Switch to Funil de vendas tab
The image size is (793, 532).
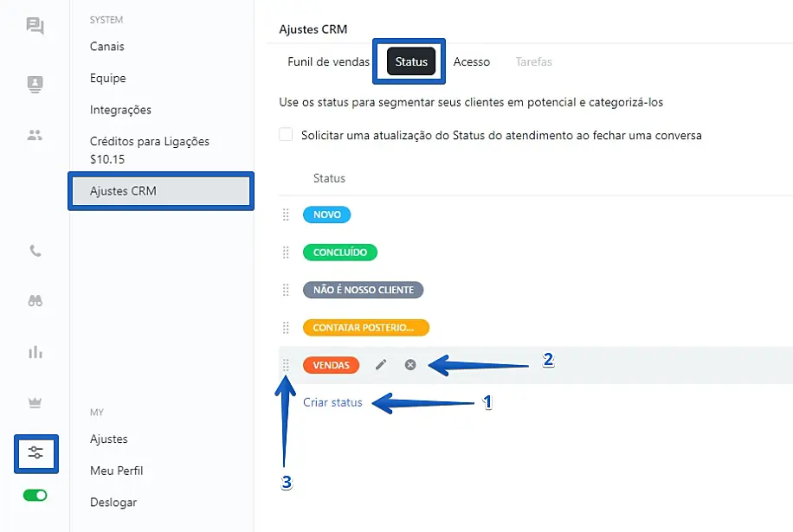(328, 62)
